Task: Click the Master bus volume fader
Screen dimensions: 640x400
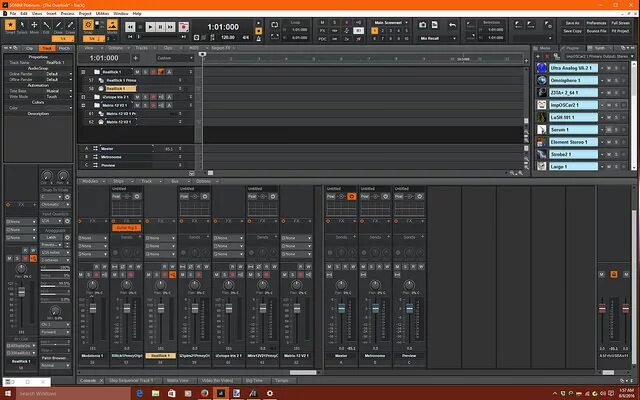Action: coord(342,308)
